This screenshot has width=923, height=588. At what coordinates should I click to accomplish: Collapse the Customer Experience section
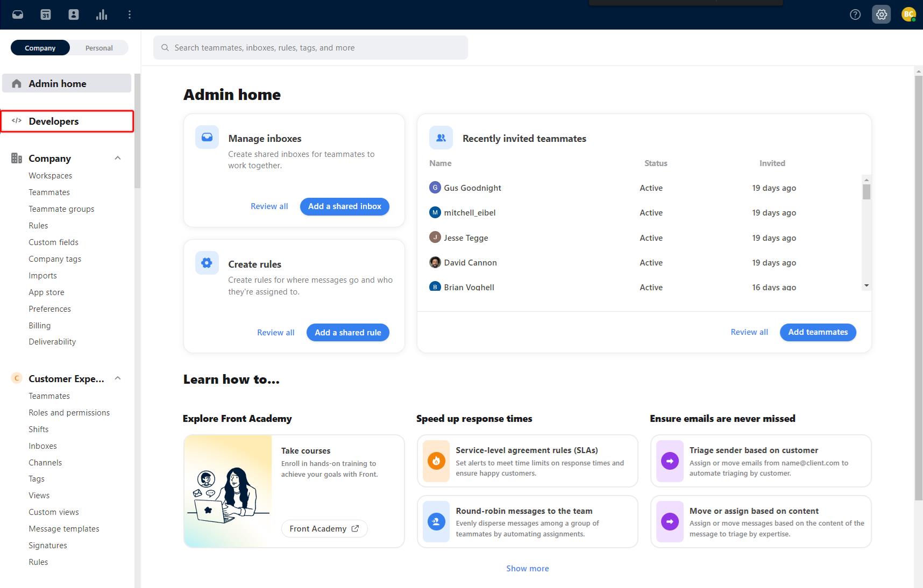coord(118,378)
